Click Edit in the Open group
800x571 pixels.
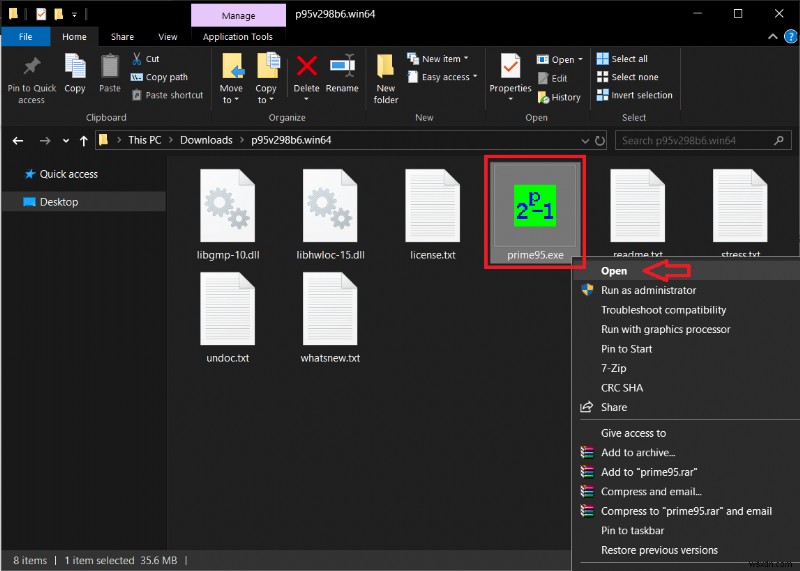pos(553,79)
